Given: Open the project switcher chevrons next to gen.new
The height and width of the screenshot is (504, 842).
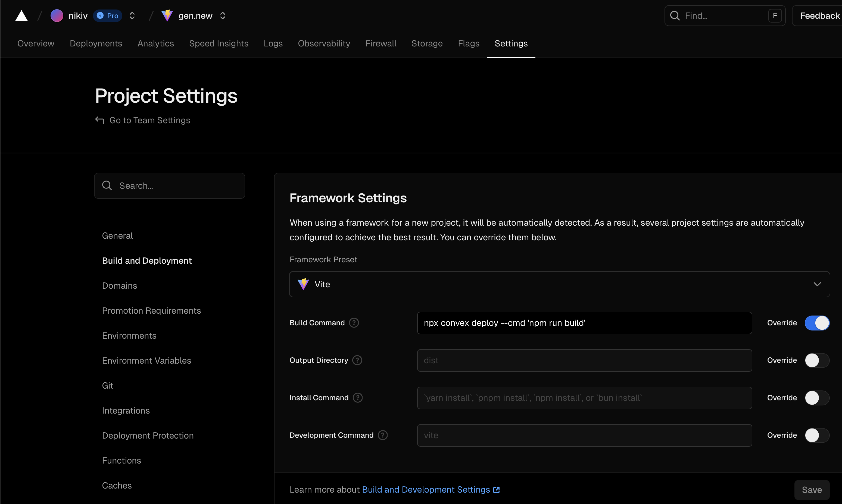Looking at the screenshot, I should coord(223,16).
